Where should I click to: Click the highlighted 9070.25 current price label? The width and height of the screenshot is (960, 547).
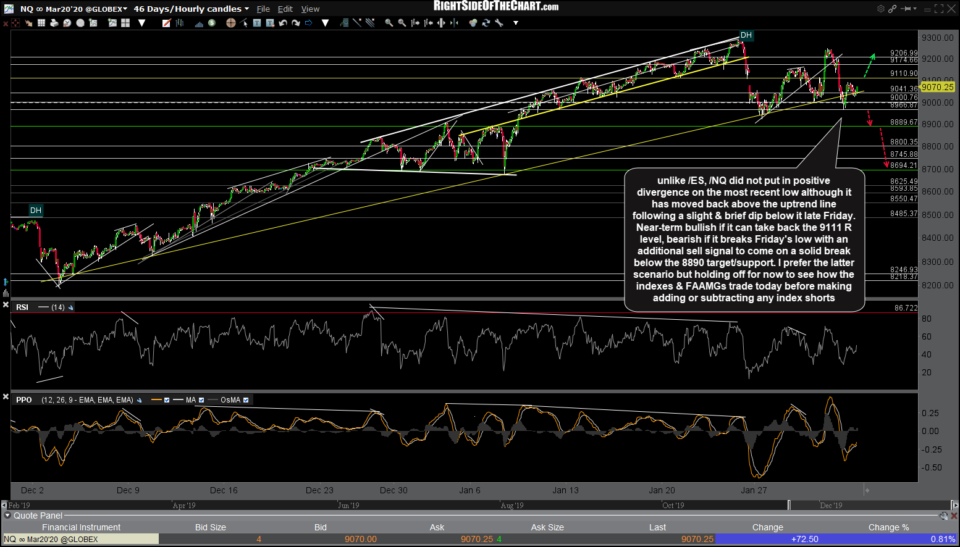(x=937, y=87)
